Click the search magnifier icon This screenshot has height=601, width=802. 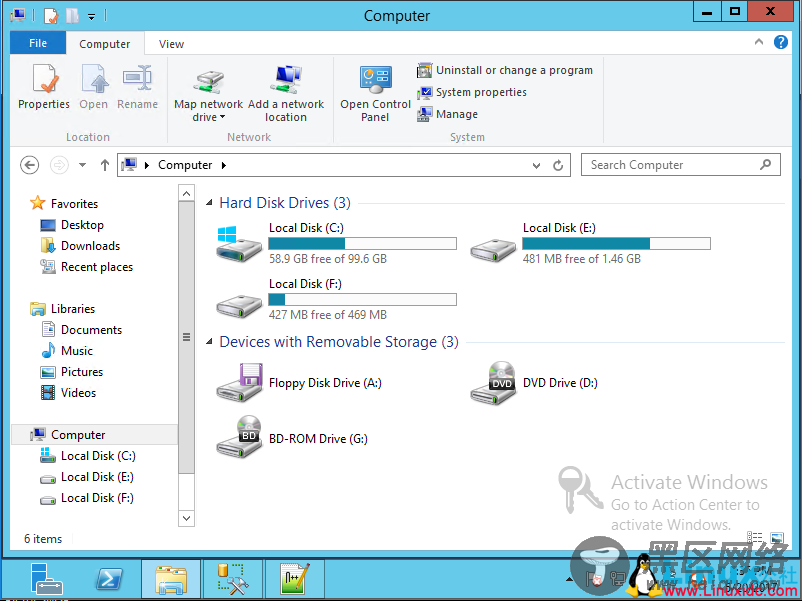coord(766,165)
